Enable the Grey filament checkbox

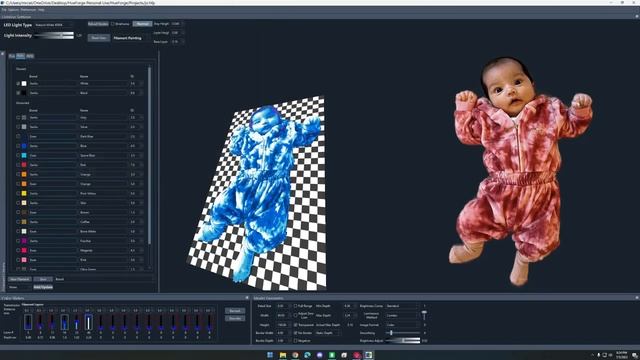[x=18, y=118]
